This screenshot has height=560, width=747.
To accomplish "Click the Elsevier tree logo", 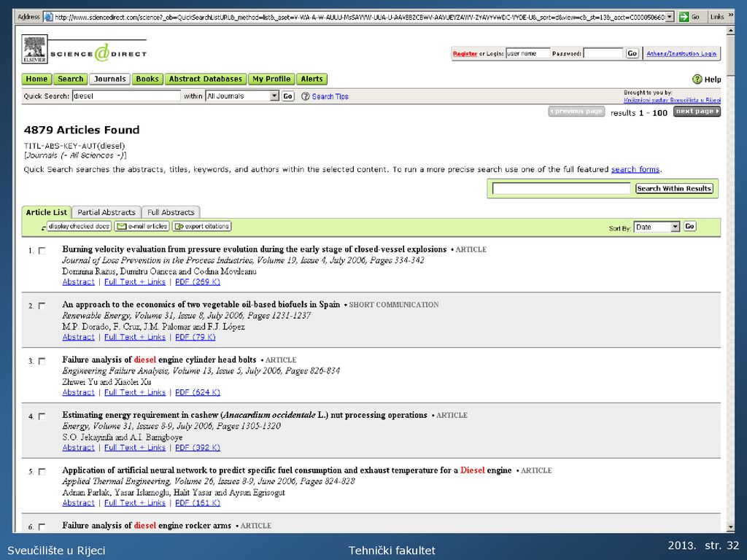I will tap(34, 49).
